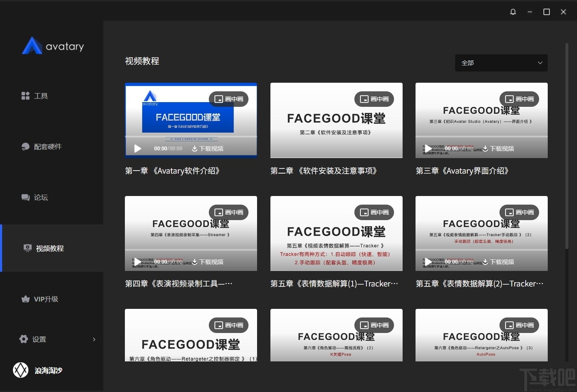Click title 第五章《表情数据解算(2)
The image size is (577, 392).
479,284
